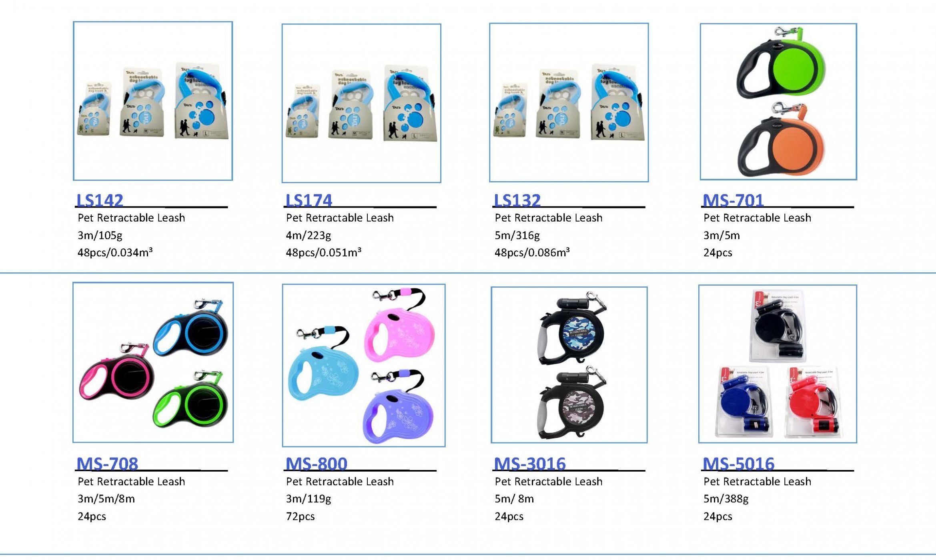Screen dimensions: 936x560
Task: Click the orange MS-701 leash
Action: pos(781,140)
